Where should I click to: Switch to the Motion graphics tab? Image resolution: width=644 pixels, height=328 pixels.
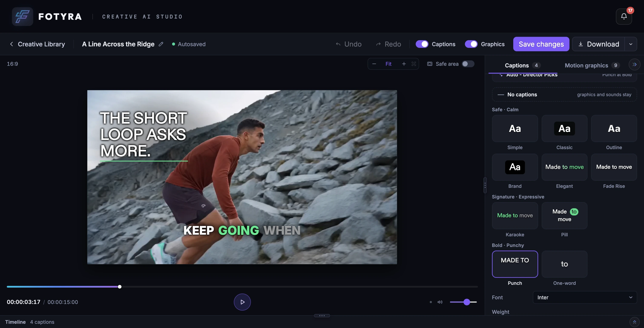pyautogui.click(x=592, y=65)
